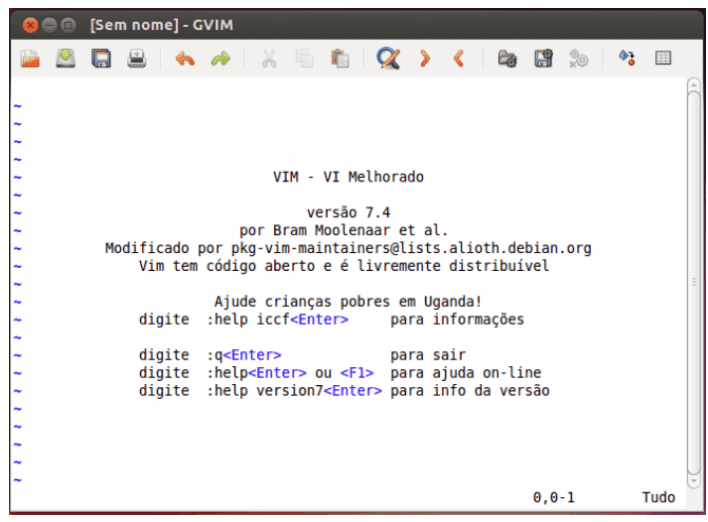The image size is (708, 522).
Task: Open Find and Replace from toolbar
Action: (x=388, y=59)
